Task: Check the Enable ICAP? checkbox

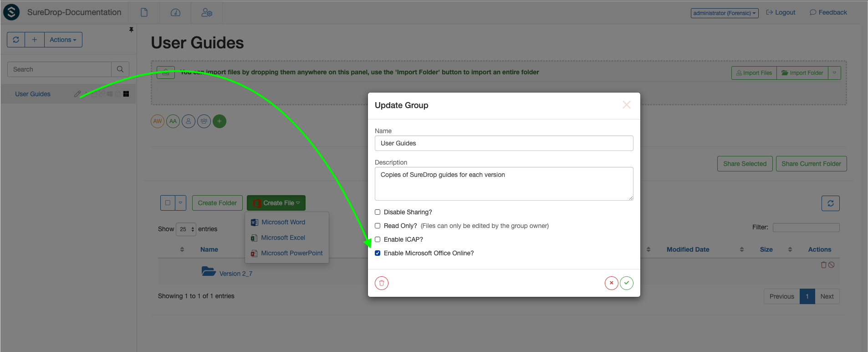Action: (x=378, y=239)
